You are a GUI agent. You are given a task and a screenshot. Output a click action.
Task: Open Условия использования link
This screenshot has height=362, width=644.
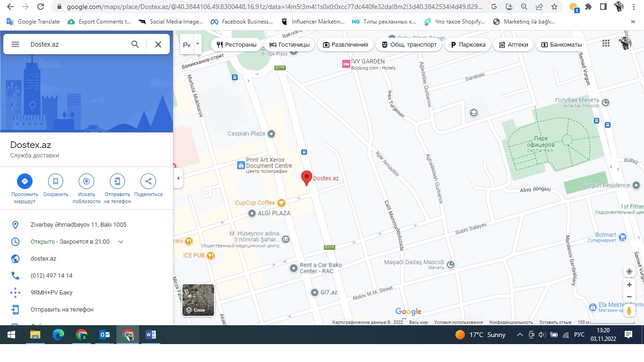pyautogui.click(x=458, y=322)
